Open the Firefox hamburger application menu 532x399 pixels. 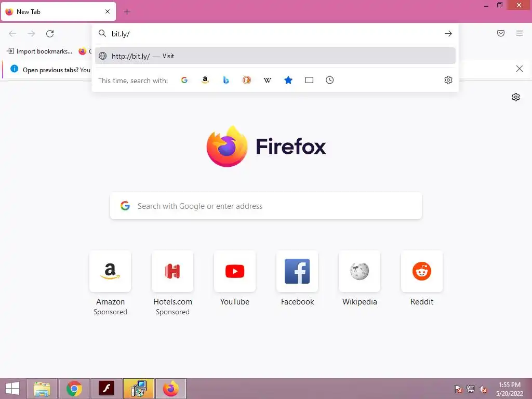click(x=520, y=33)
